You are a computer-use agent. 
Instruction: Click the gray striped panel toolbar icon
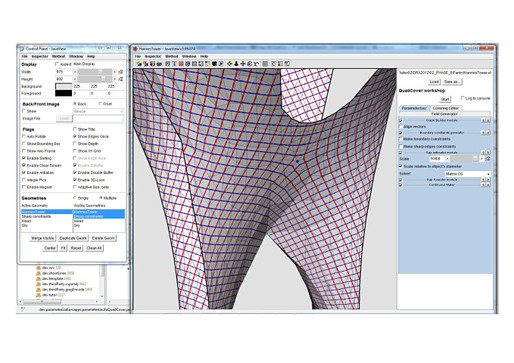[x=265, y=63]
